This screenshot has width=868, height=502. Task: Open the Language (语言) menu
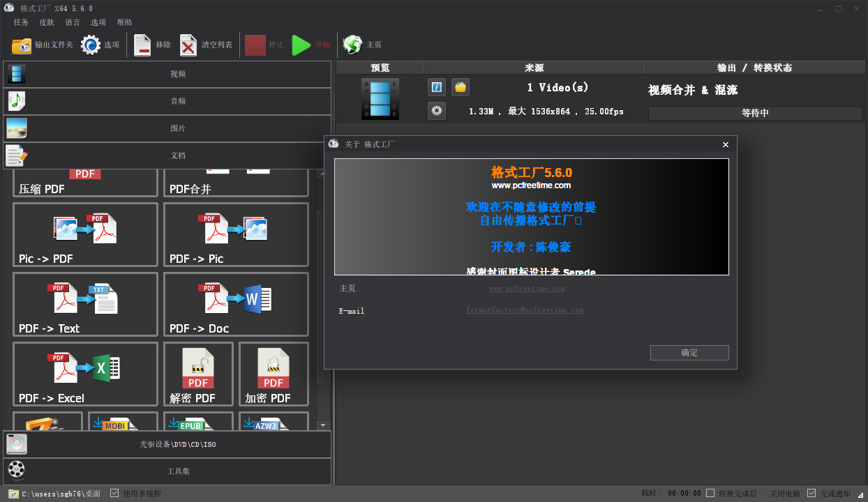click(73, 22)
